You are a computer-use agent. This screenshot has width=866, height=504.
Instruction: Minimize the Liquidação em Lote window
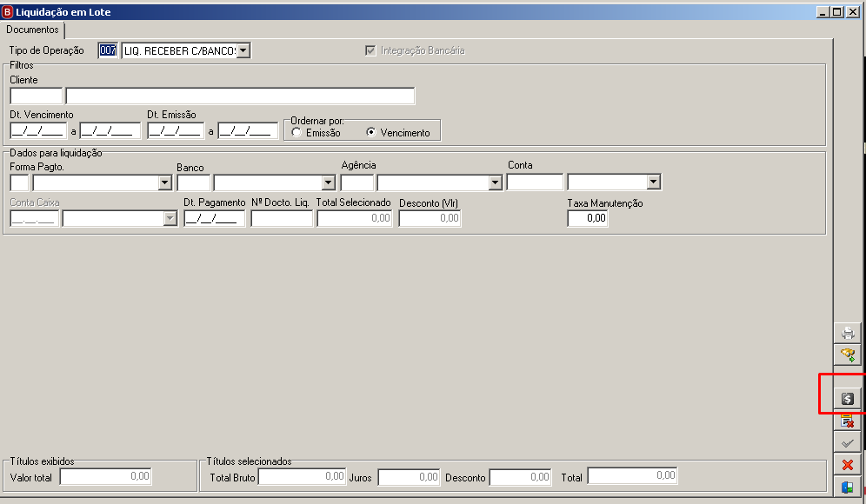pyautogui.click(x=823, y=11)
